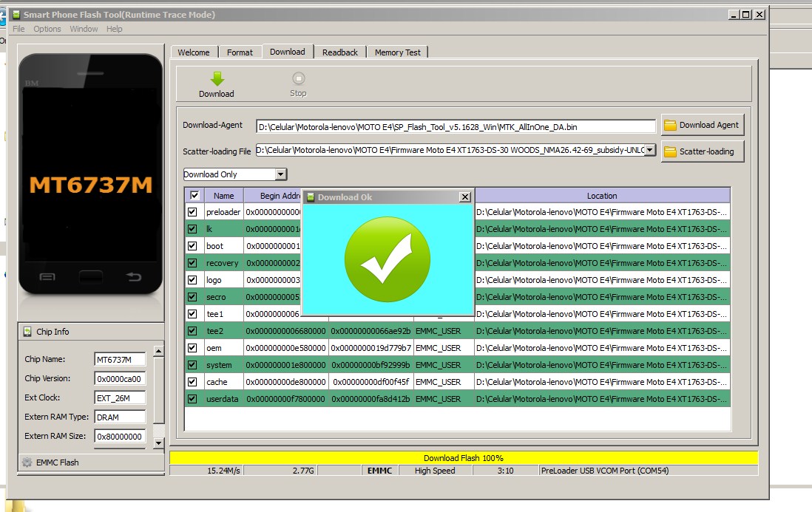Select the system row begin address

(x=286, y=365)
